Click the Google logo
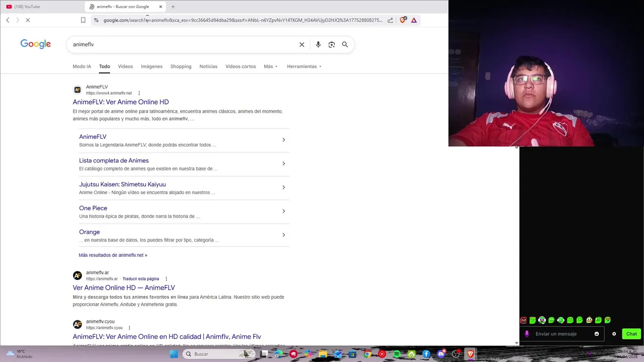The image size is (644, 362). (36, 44)
